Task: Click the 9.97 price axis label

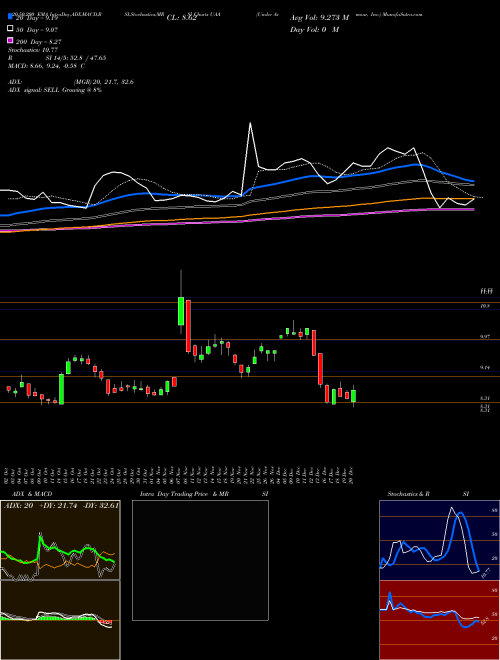Action: pyautogui.click(x=485, y=337)
